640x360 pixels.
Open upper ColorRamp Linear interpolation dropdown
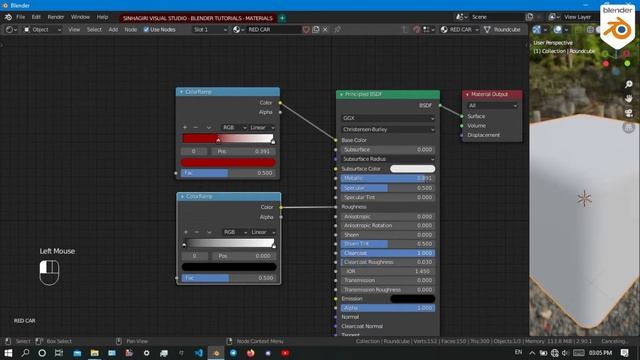[x=262, y=127]
